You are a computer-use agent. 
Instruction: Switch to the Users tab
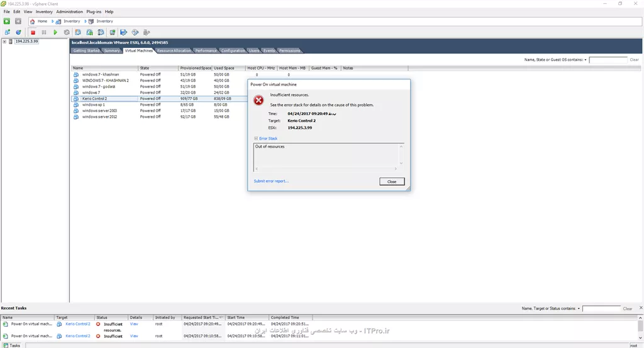click(254, 50)
